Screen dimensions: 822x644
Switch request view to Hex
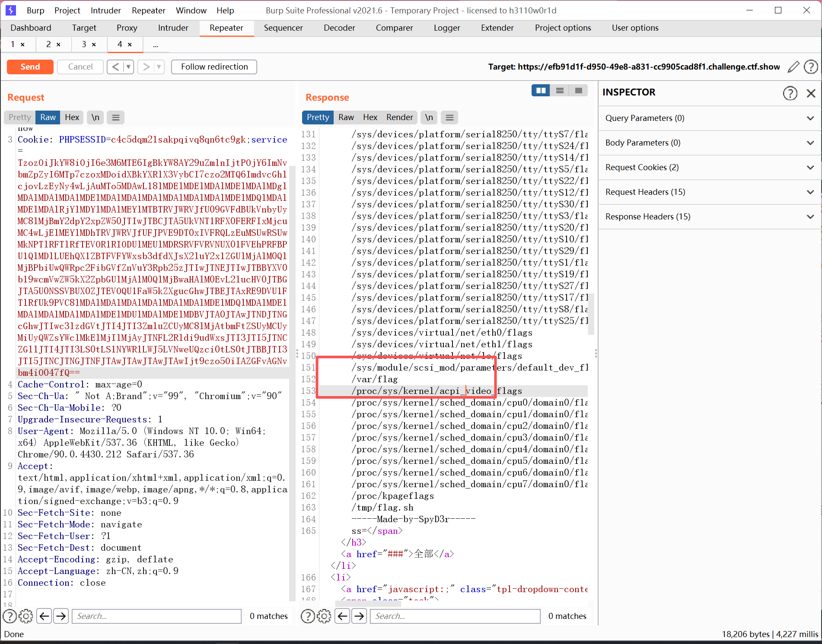(72, 117)
